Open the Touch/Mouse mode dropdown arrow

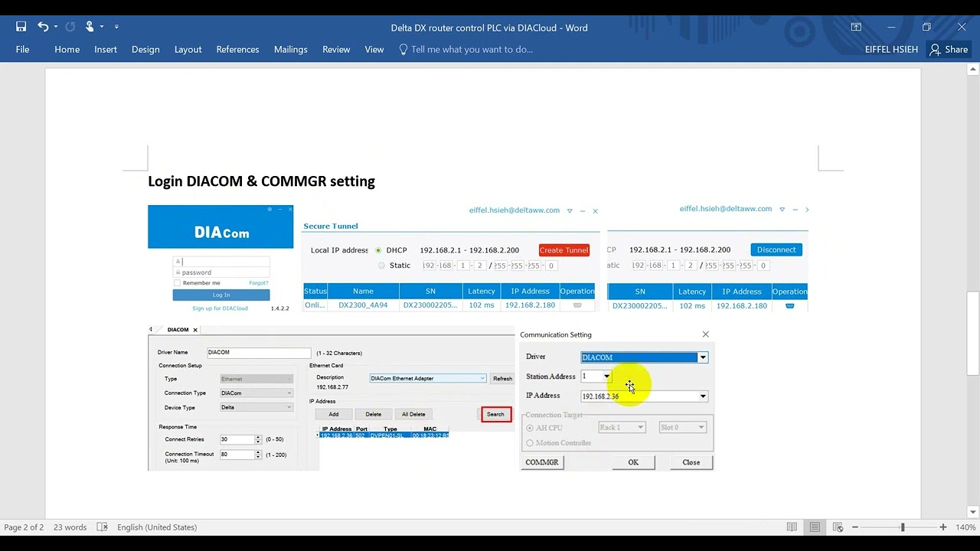pos(101,27)
